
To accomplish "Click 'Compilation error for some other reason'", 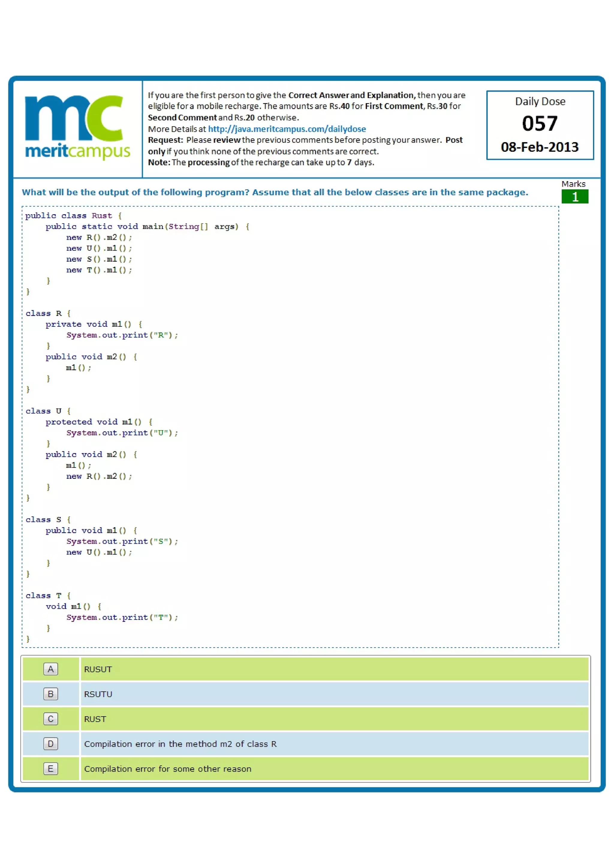I will (x=168, y=769).
